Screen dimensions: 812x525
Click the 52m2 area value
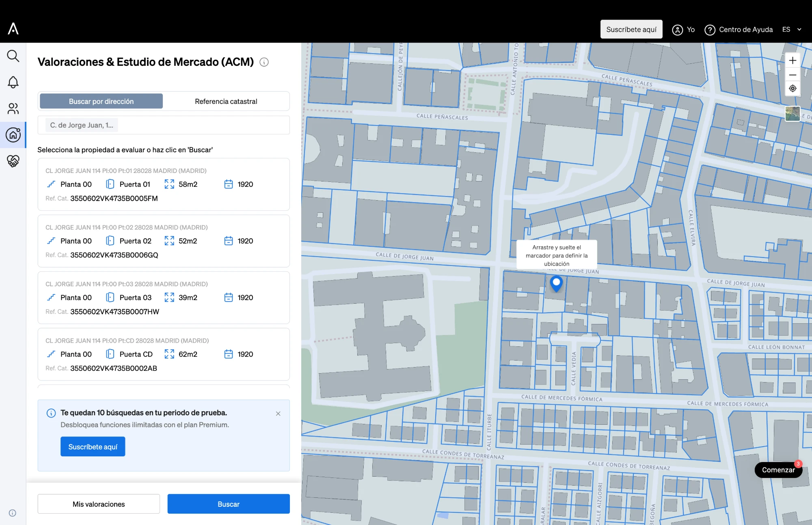[x=188, y=241]
